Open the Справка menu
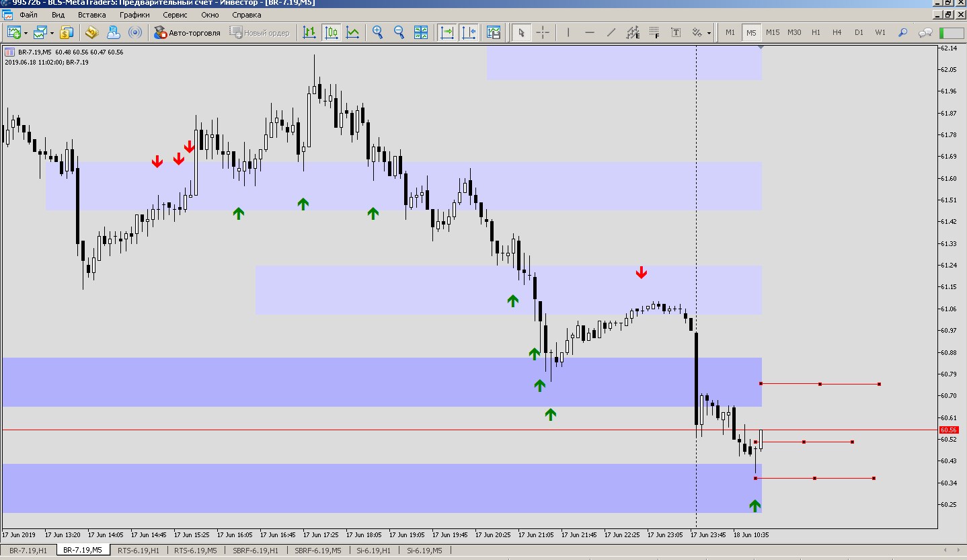 [247, 14]
